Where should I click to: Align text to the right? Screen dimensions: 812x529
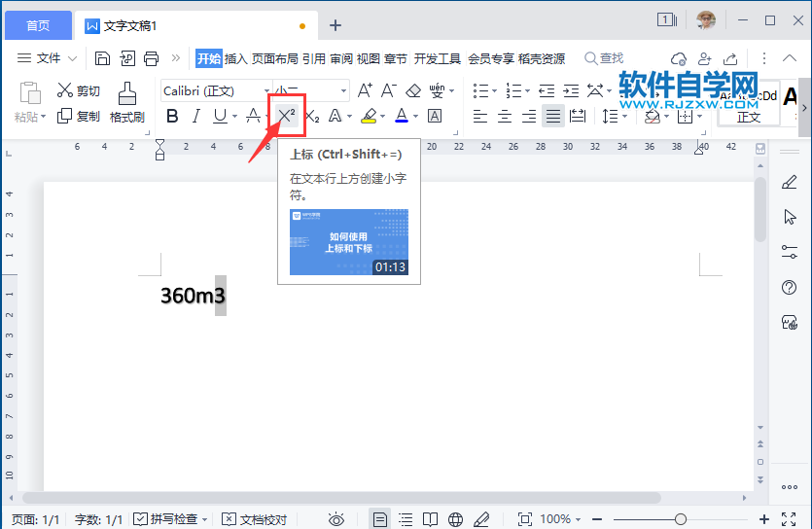(529, 116)
